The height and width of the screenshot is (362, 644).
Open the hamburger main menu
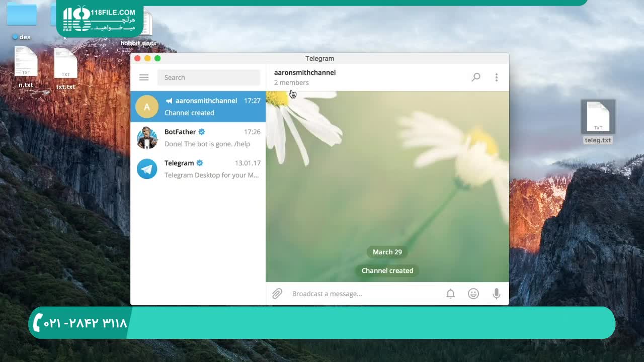click(x=144, y=77)
